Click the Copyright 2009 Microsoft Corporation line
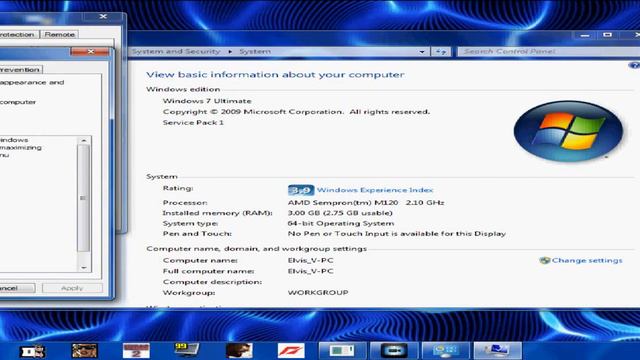 pos(296,112)
